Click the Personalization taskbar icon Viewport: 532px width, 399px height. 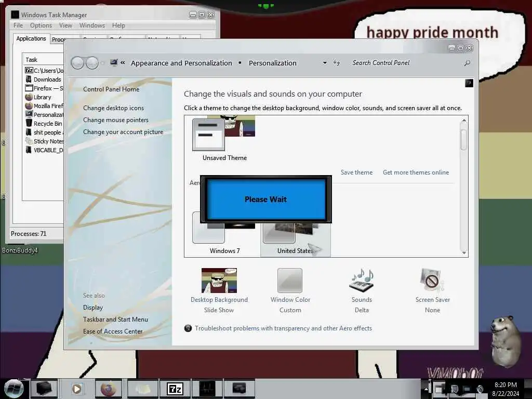[x=239, y=389]
